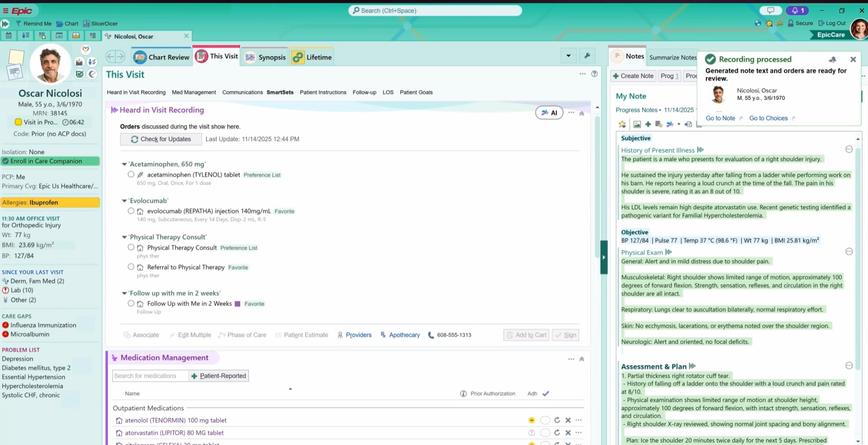
Task: Open the notification bell icon
Action: coord(797,10)
